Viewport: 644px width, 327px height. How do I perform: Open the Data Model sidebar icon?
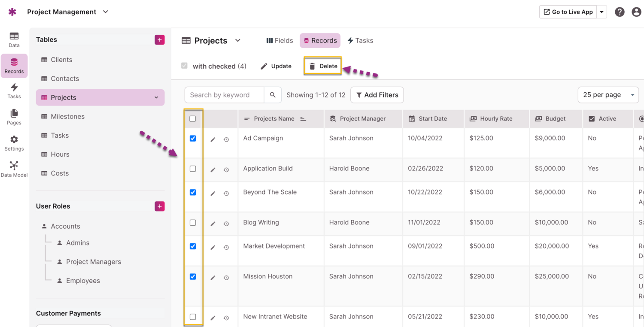(x=14, y=169)
